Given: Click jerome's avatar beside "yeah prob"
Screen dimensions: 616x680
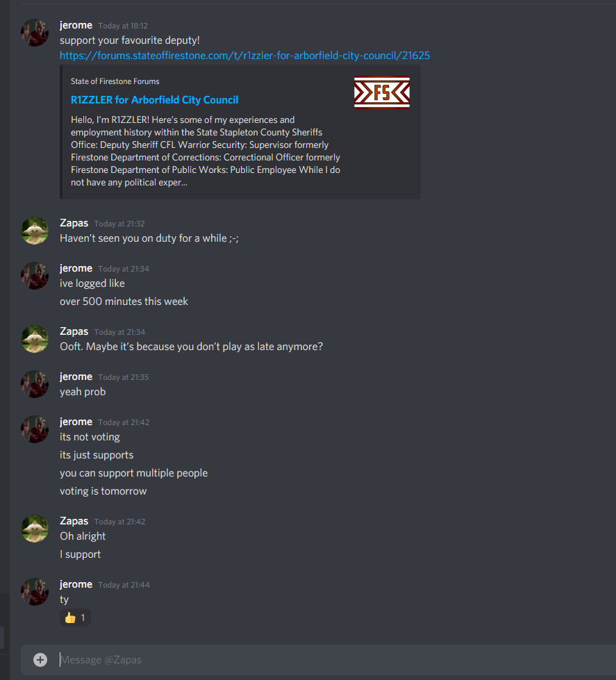Looking at the screenshot, I should click(35, 384).
